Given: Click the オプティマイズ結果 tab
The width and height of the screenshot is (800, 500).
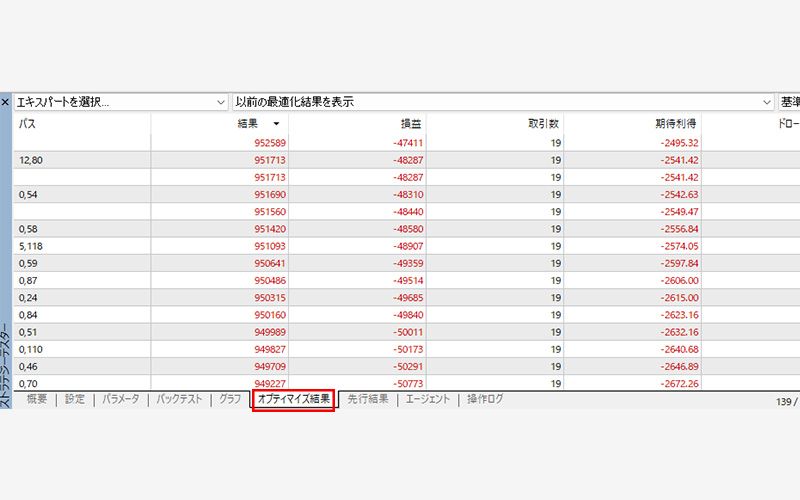Looking at the screenshot, I should pos(293,399).
